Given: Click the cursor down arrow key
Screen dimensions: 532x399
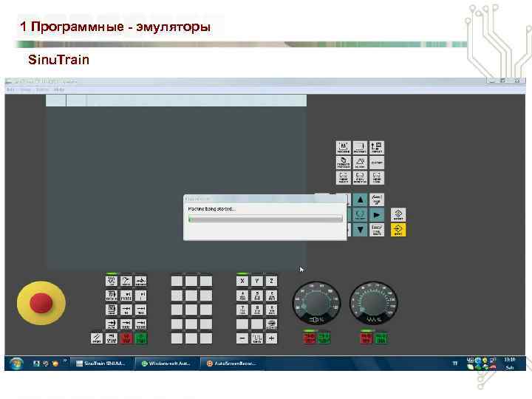Looking at the screenshot, I should click(360, 230).
